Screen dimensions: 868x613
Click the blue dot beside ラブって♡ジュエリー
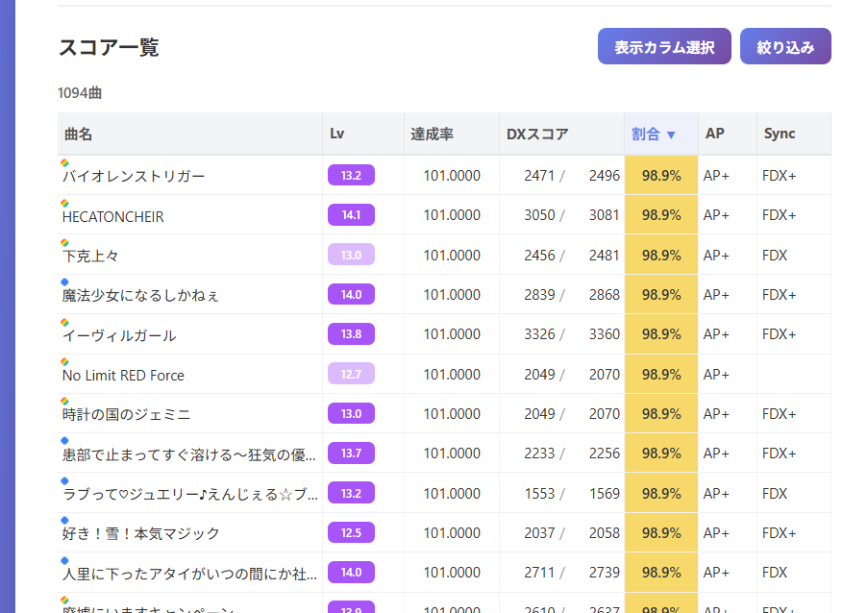click(64, 480)
